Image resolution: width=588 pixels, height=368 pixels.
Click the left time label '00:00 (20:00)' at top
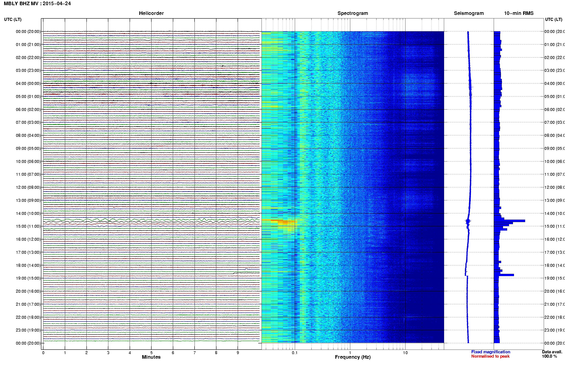coord(28,31)
